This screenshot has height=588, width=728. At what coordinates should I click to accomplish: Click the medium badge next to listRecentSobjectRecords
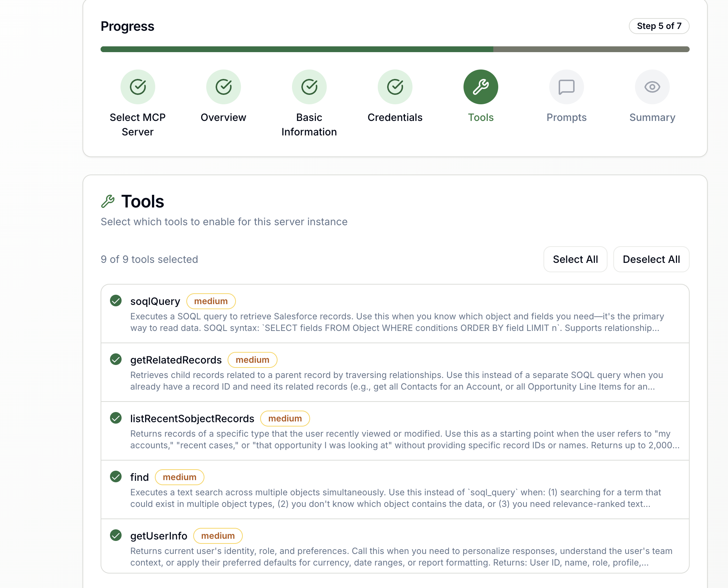tap(285, 419)
